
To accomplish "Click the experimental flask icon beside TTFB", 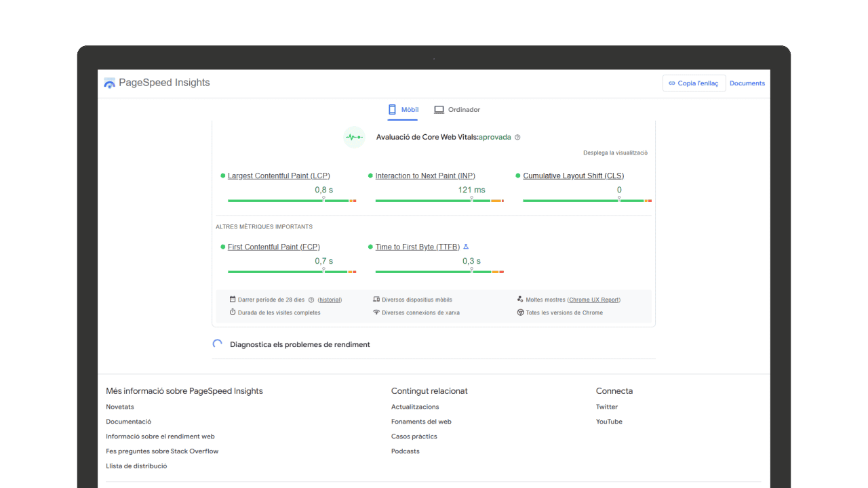I will 466,247.
